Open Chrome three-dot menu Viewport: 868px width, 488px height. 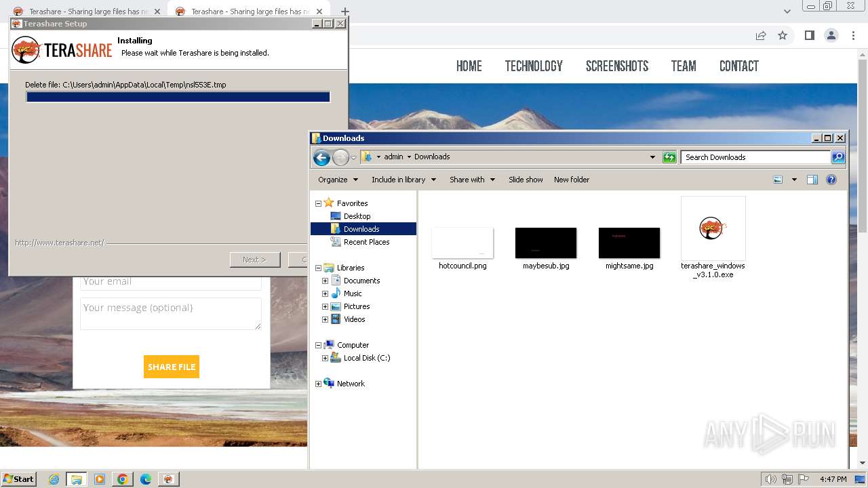(x=852, y=35)
